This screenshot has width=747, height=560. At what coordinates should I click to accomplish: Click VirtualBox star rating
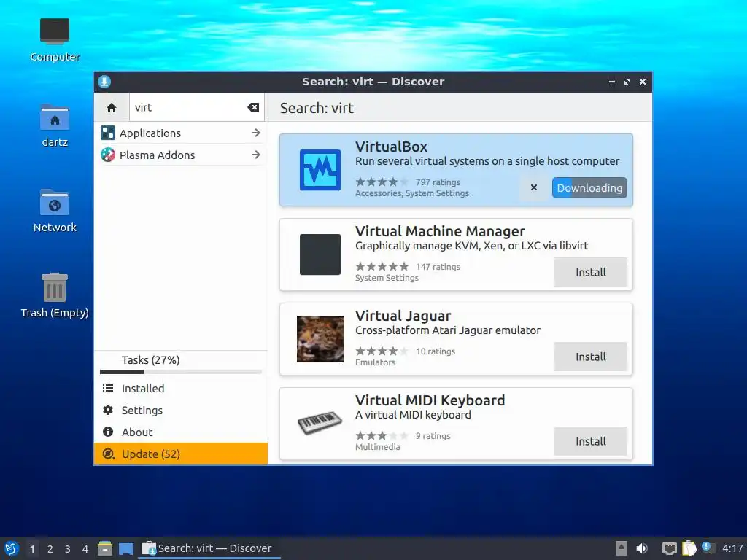coord(382,182)
